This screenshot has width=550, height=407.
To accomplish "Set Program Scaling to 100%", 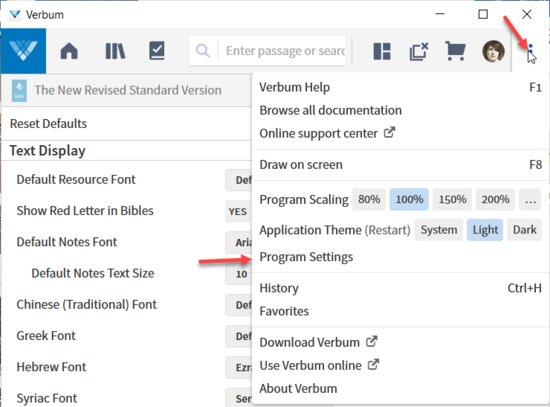I will 409,199.
